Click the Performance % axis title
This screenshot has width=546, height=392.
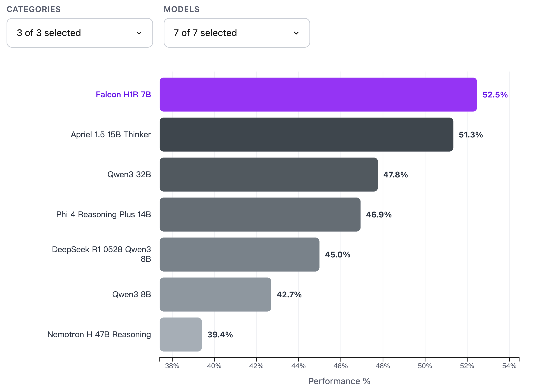pyautogui.click(x=339, y=381)
